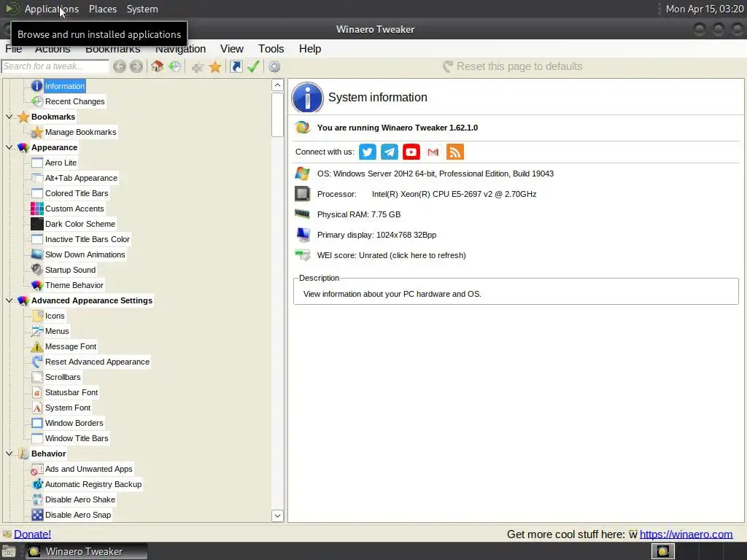Open settings with the gear toolbar icon
Screen dimensions: 747x560
point(274,66)
